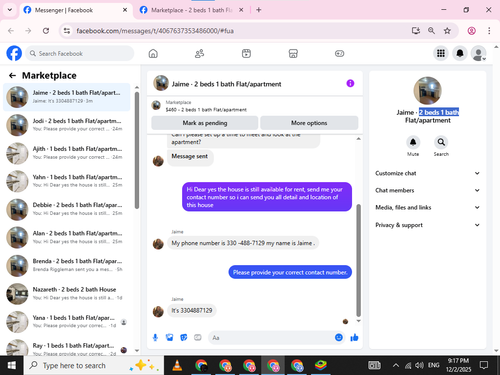The height and width of the screenshot is (375, 500).
Task: Go back using the Marketplace back arrow
Action: click(12, 76)
